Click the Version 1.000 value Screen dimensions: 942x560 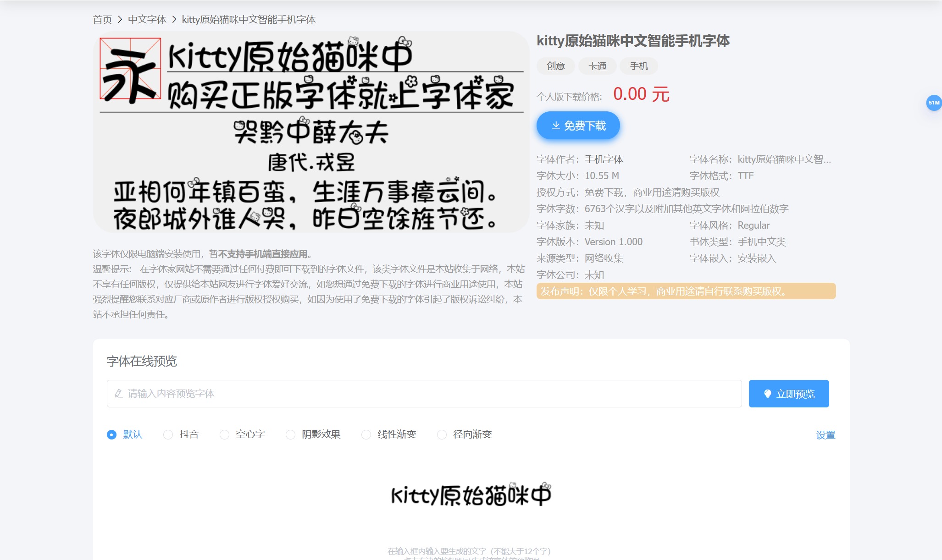pyautogui.click(x=614, y=242)
